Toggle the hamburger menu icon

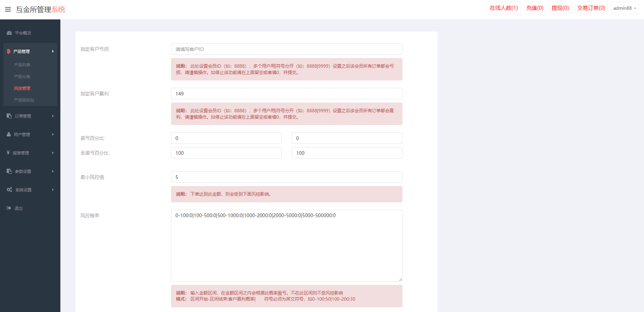click(8, 9)
